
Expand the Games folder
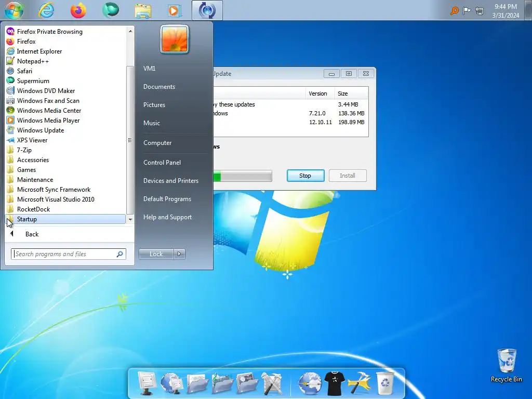[65, 170]
